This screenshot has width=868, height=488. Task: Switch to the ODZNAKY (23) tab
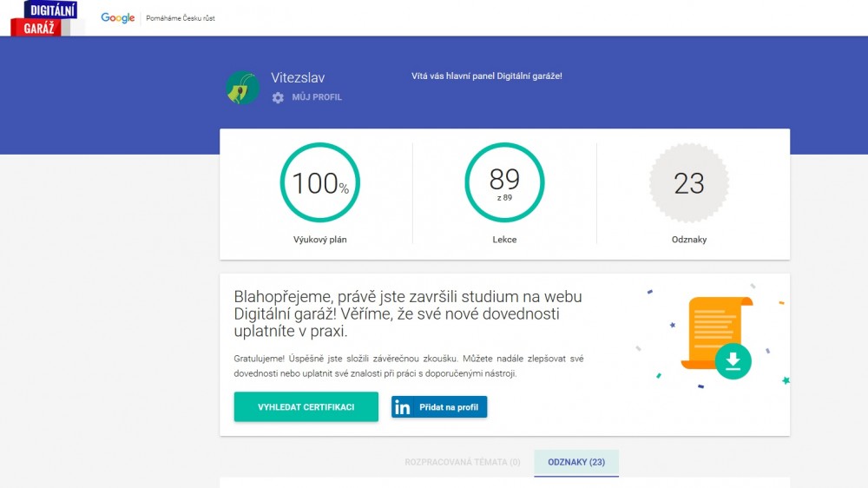576,462
